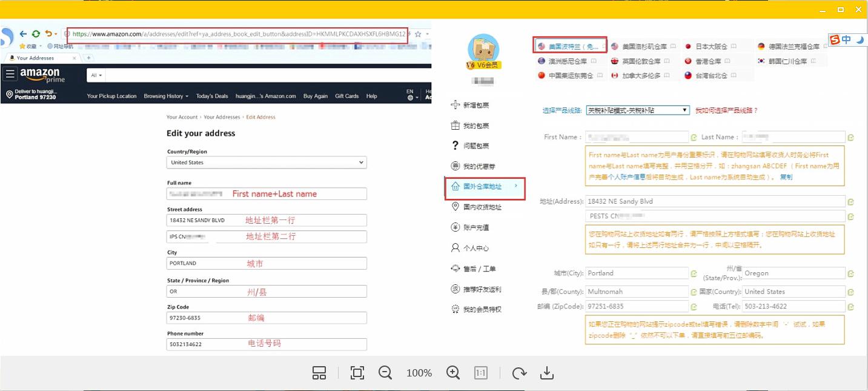Click the browser back arrow

coord(23,34)
